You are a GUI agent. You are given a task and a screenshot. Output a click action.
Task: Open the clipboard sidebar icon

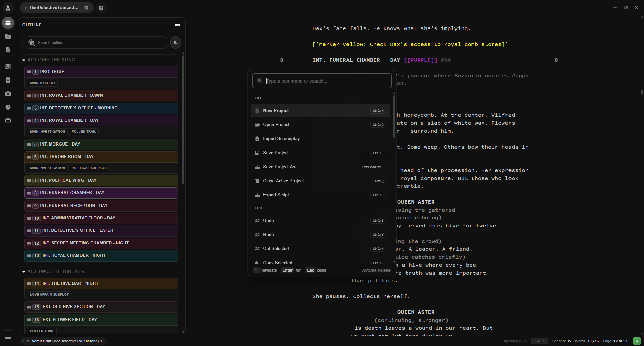(8, 80)
